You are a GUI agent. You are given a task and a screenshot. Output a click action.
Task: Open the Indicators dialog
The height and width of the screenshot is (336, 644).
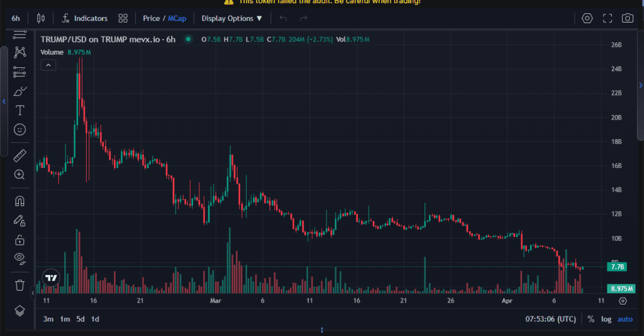85,18
